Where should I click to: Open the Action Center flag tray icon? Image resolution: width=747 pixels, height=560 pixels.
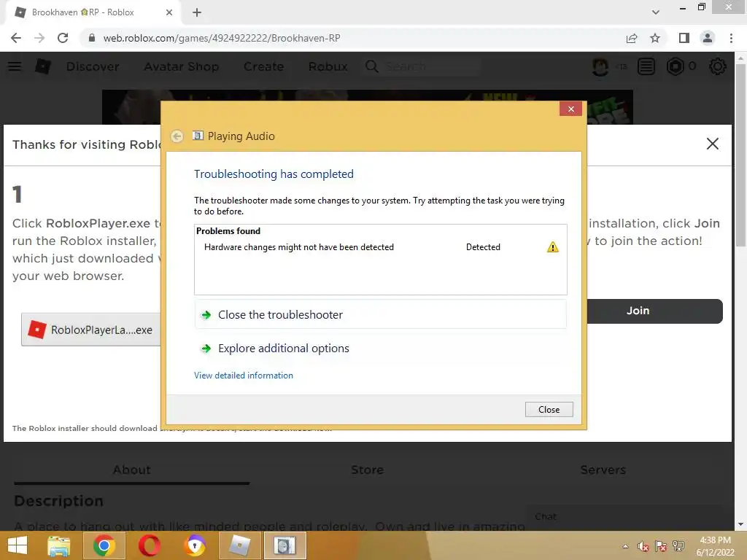click(x=660, y=546)
